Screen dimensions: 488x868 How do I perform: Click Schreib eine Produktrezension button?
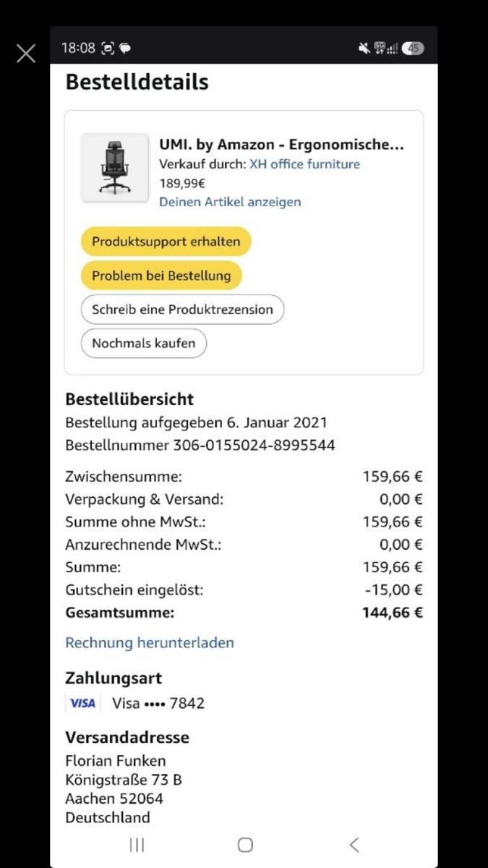182,310
